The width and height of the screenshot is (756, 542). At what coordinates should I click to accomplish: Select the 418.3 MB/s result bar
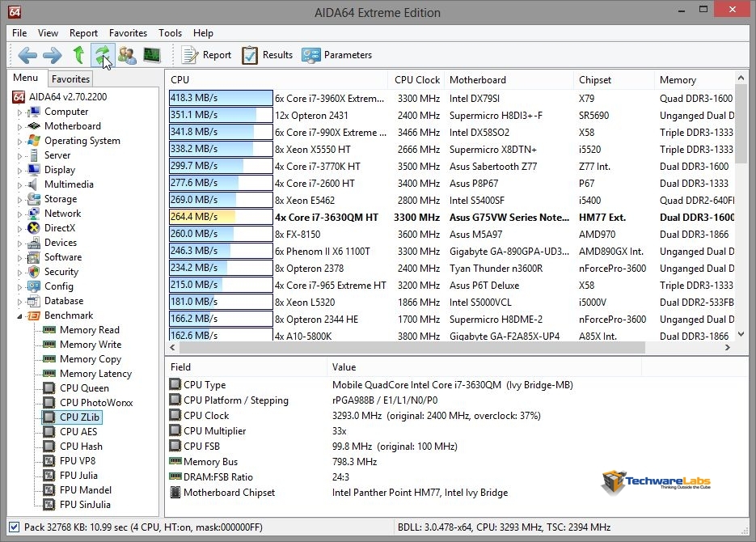click(x=221, y=98)
